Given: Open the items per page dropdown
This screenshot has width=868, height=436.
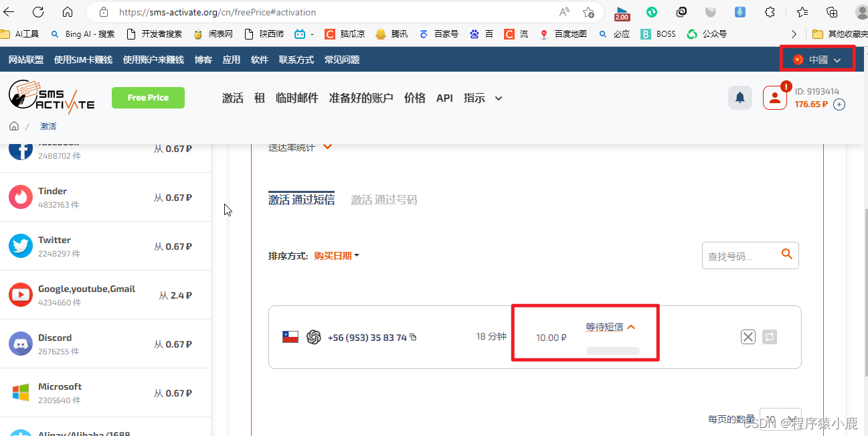Looking at the screenshot, I should [782, 420].
